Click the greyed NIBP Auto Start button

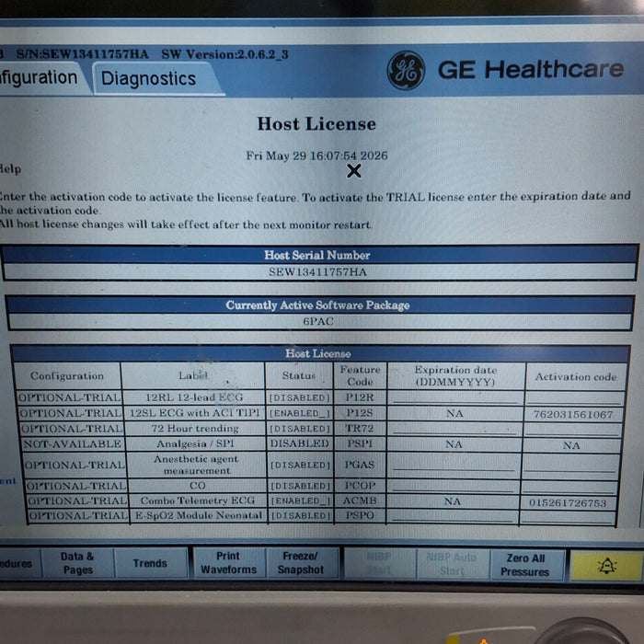point(452,564)
